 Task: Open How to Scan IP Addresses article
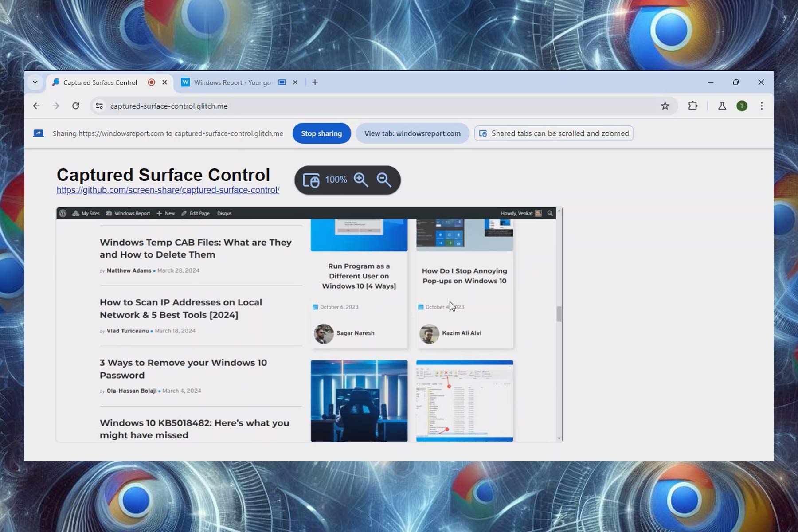(181, 309)
